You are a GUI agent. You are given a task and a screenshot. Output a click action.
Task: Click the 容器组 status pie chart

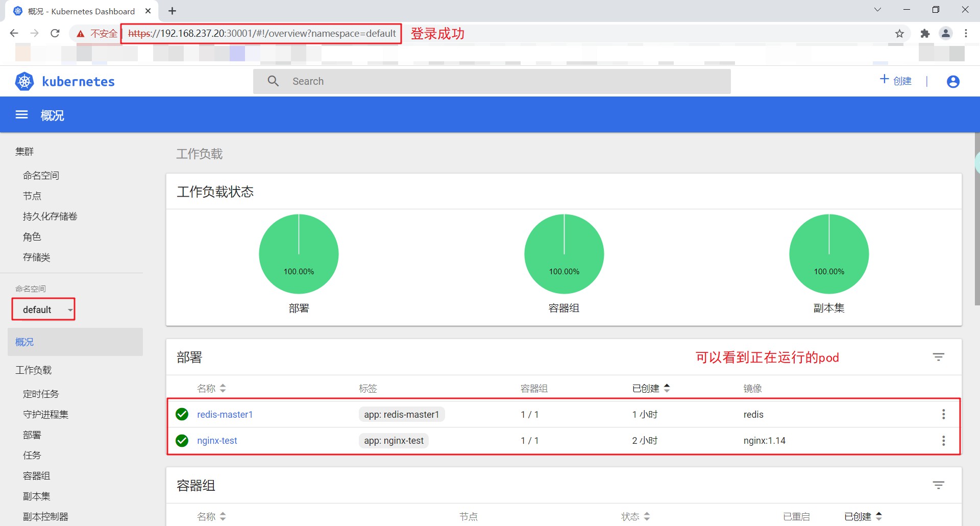click(564, 254)
